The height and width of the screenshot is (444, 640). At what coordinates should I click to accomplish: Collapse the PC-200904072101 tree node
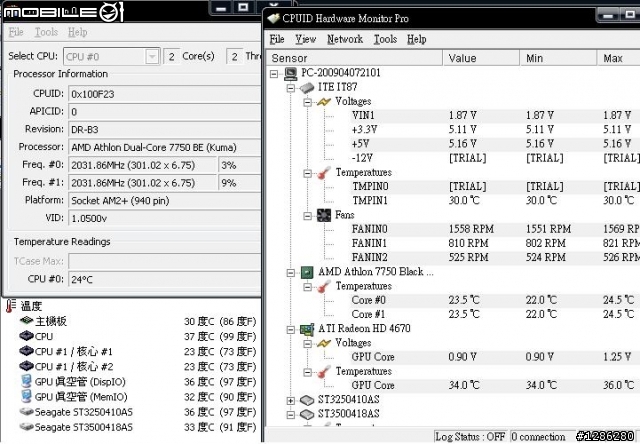274,74
